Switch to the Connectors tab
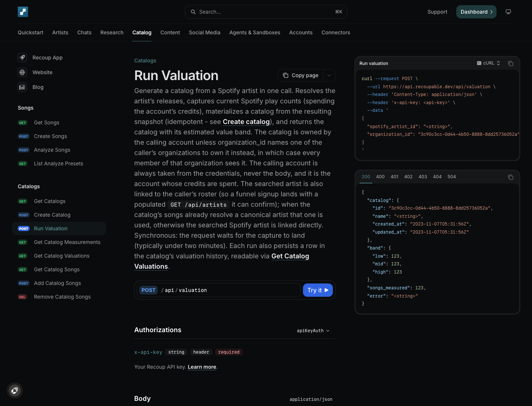532x406 pixels. (336, 32)
